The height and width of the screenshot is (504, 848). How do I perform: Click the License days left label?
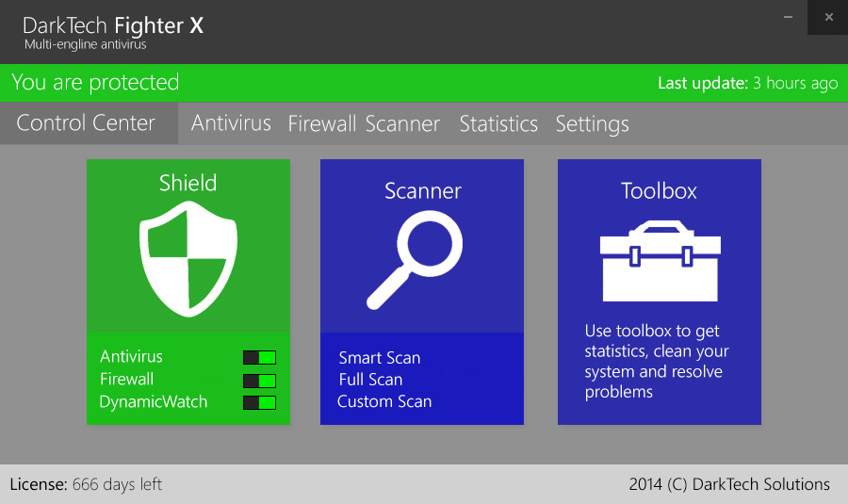tap(86, 484)
